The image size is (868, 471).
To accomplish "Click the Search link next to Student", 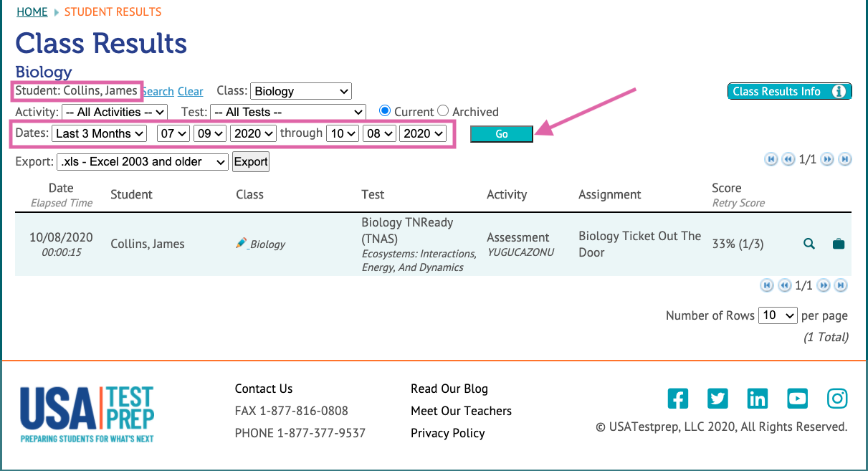I will click(x=158, y=91).
